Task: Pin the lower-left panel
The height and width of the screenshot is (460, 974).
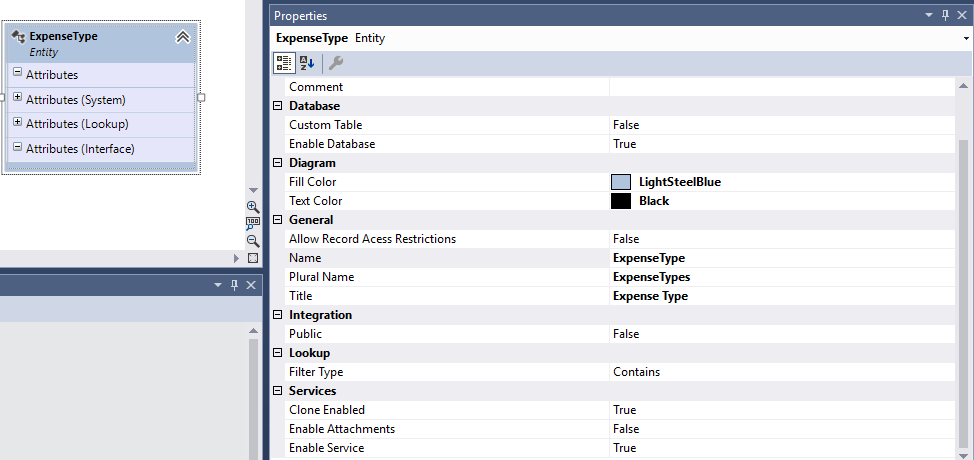Action: 234,285
